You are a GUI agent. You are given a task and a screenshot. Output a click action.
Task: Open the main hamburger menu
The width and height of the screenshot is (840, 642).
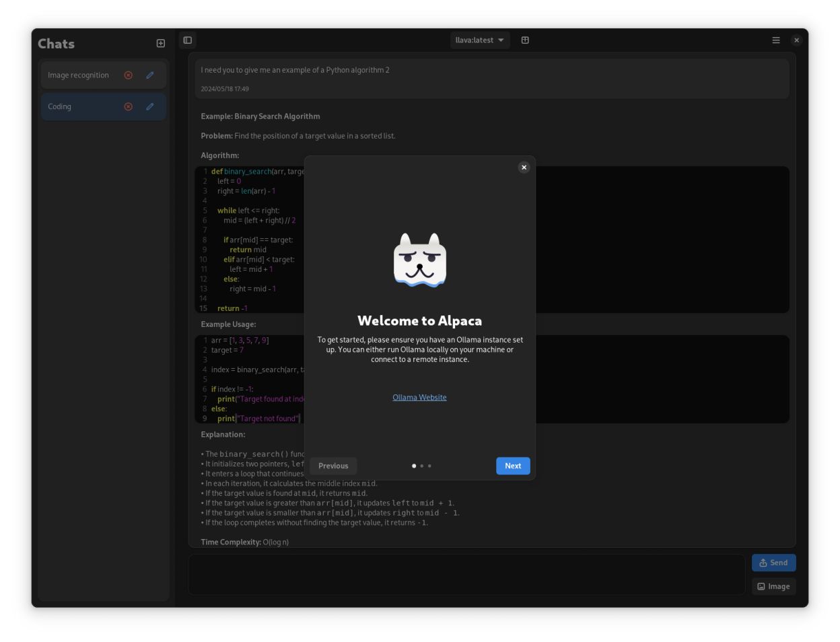[x=775, y=40]
